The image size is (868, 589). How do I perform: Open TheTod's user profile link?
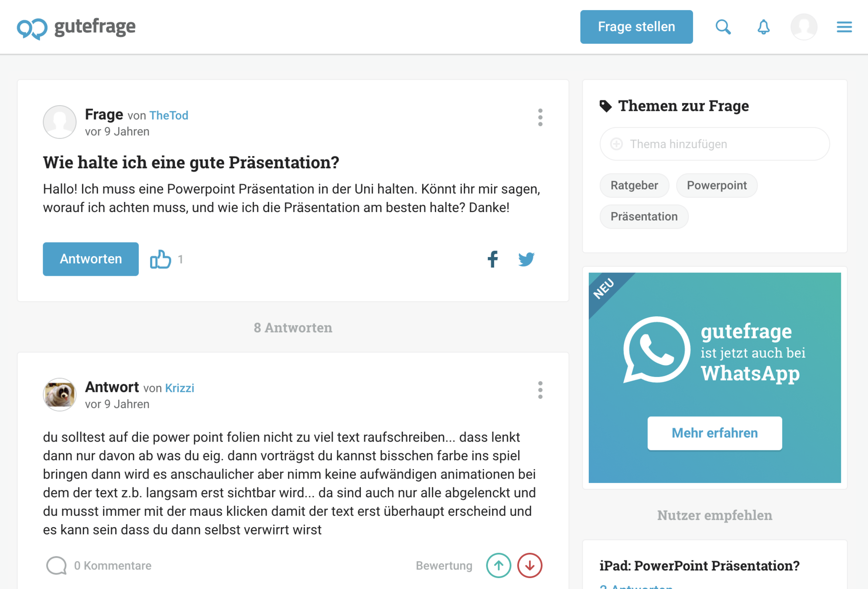point(169,115)
